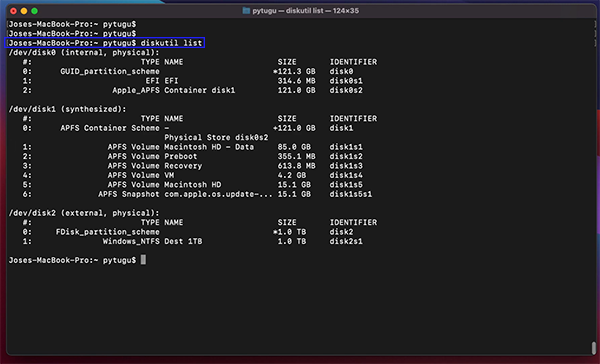Click the 'disk1s3' identifier
Viewport: 600px width, 364px height.
coord(346,166)
